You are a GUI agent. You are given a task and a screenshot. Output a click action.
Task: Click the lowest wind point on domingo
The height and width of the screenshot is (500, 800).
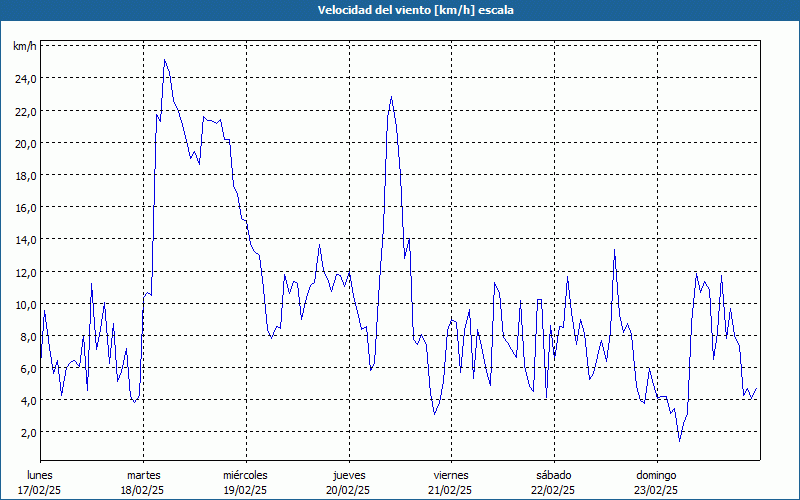680,441
